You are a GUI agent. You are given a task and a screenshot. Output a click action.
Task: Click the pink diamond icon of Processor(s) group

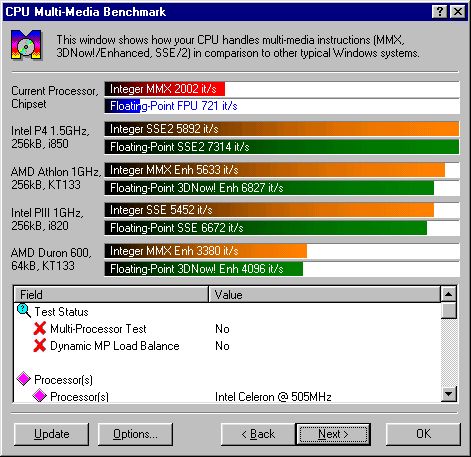pos(24,379)
